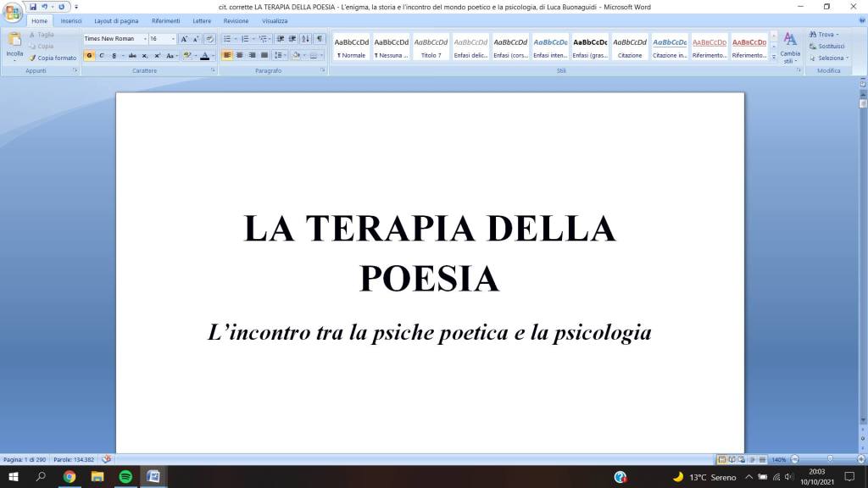Toggle superscript formatting

coord(157,55)
